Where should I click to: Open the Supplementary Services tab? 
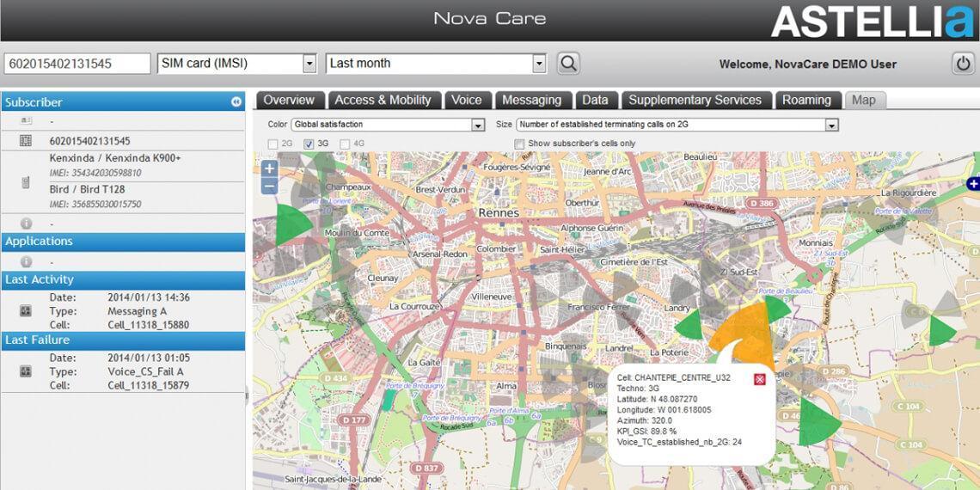[695, 100]
